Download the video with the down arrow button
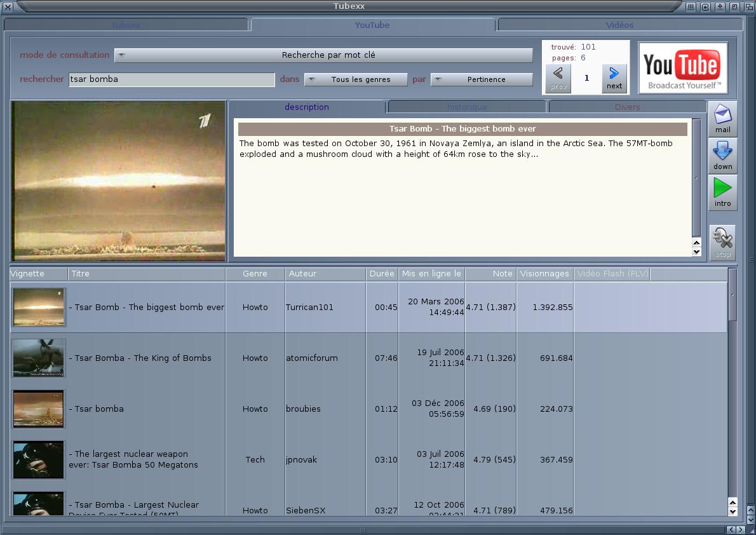The image size is (756, 535). tap(722, 155)
